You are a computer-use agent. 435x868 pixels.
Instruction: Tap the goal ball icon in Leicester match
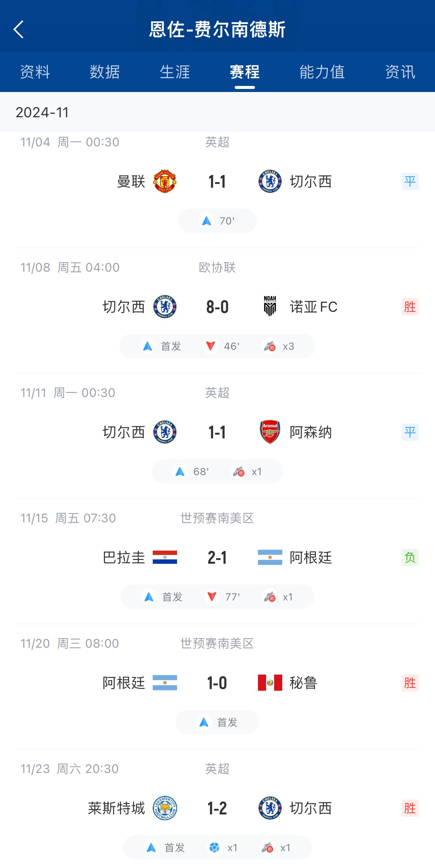coord(214,847)
